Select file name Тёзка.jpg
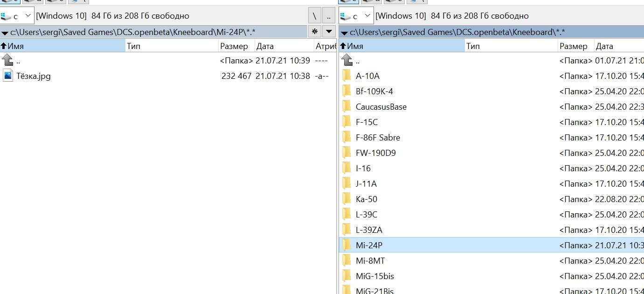 click(x=34, y=76)
